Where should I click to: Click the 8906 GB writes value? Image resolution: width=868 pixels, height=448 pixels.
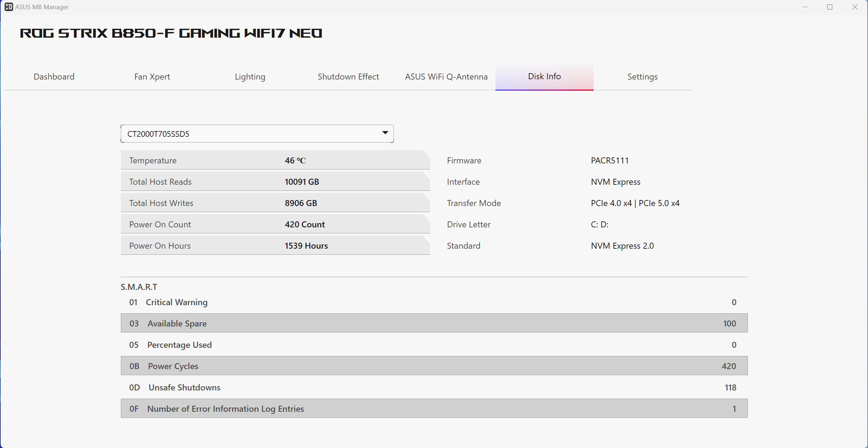(x=301, y=203)
